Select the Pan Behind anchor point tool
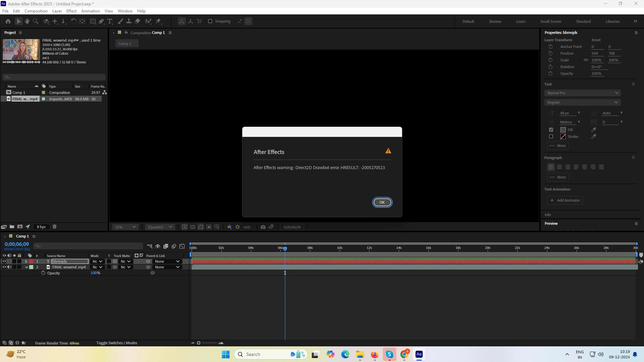The height and width of the screenshot is (362, 644). [82, 21]
